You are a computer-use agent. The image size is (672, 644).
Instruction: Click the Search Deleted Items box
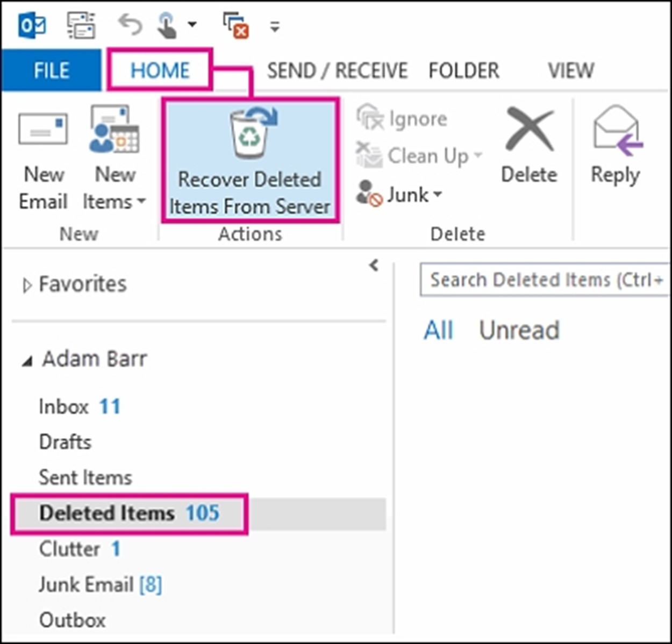coord(545,280)
